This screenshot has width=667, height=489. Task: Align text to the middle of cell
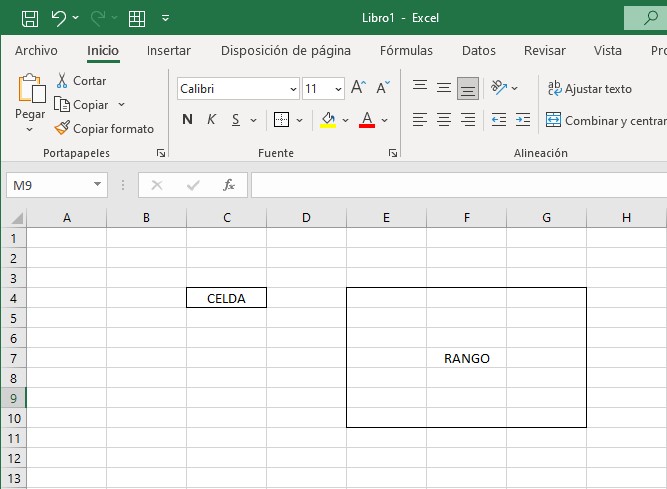444,88
